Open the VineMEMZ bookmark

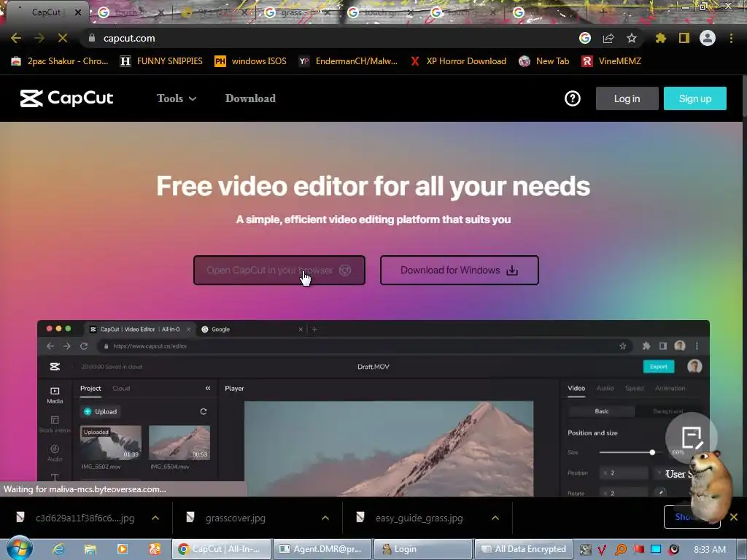click(612, 61)
